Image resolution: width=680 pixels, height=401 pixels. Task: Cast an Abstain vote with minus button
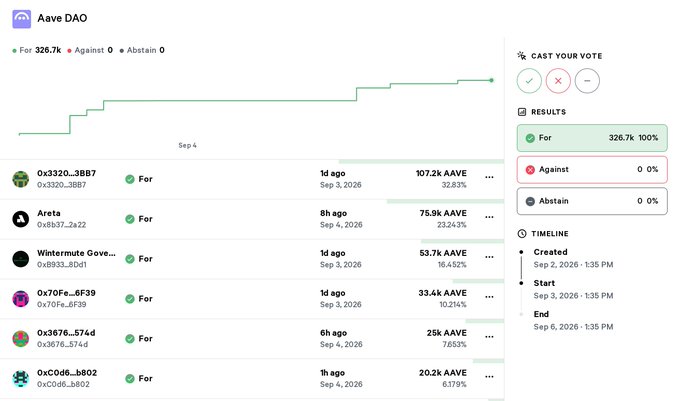[587, 81]
